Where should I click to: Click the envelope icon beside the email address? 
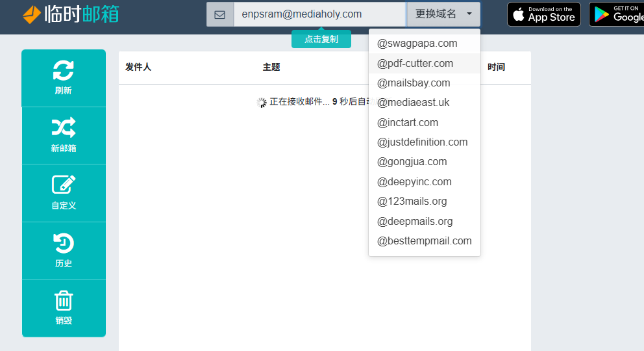tap(220, 14)
